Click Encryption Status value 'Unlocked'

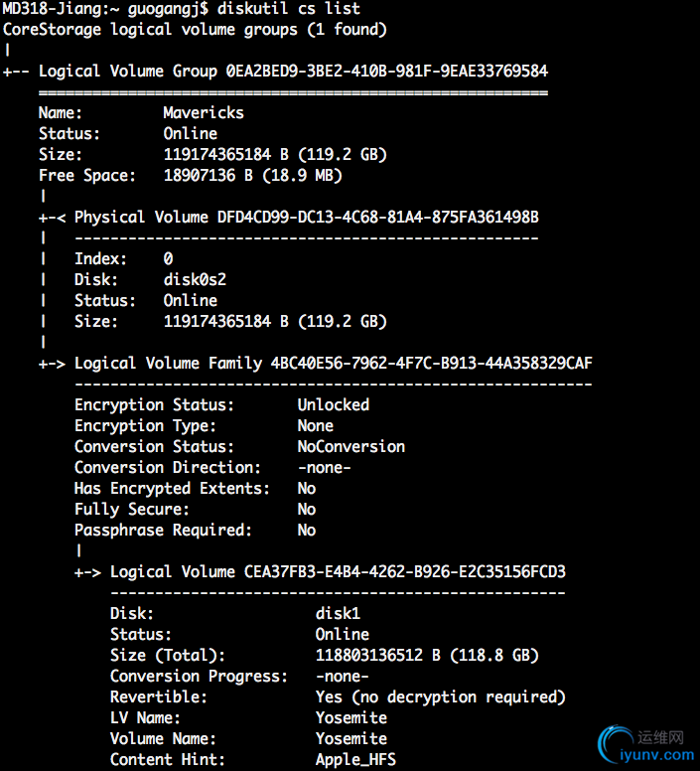coord(334,405)
